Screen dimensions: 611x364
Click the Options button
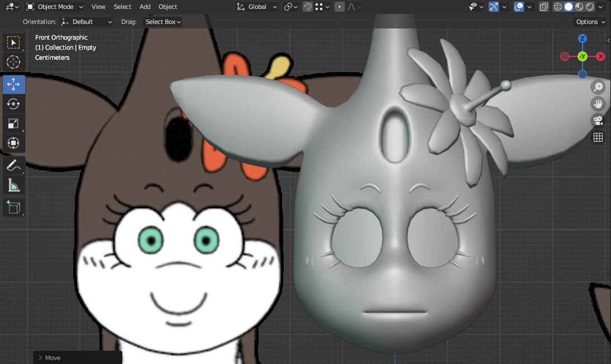[x=590, y=22]
